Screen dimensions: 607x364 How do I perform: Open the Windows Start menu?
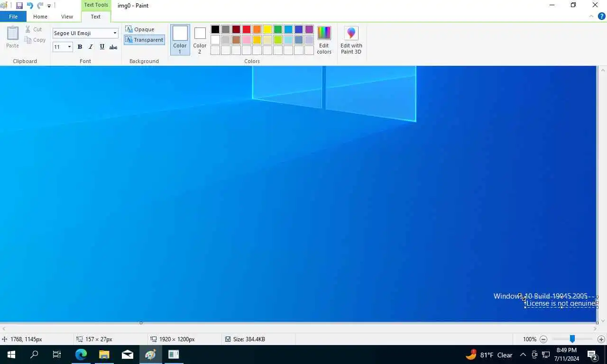(x=11, y=355)
